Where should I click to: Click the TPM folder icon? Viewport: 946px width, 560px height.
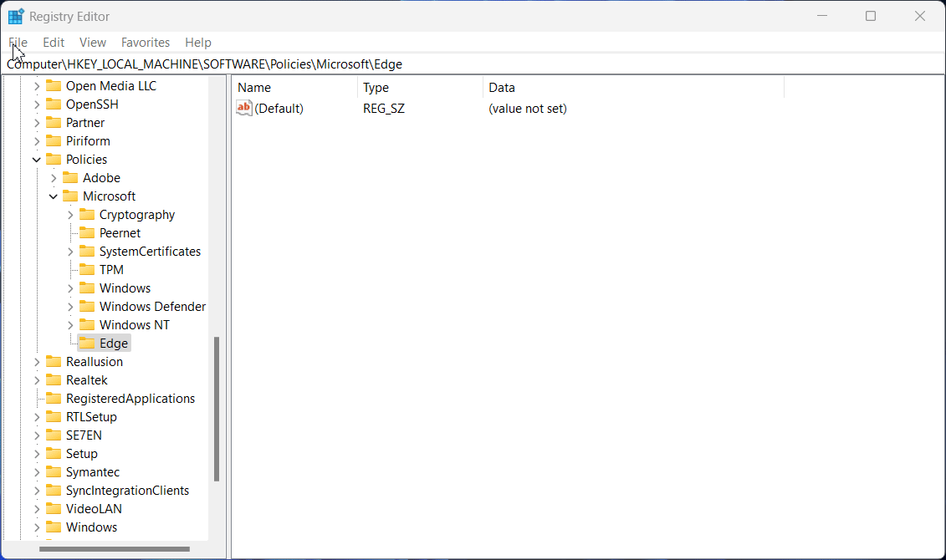(88, 269)
